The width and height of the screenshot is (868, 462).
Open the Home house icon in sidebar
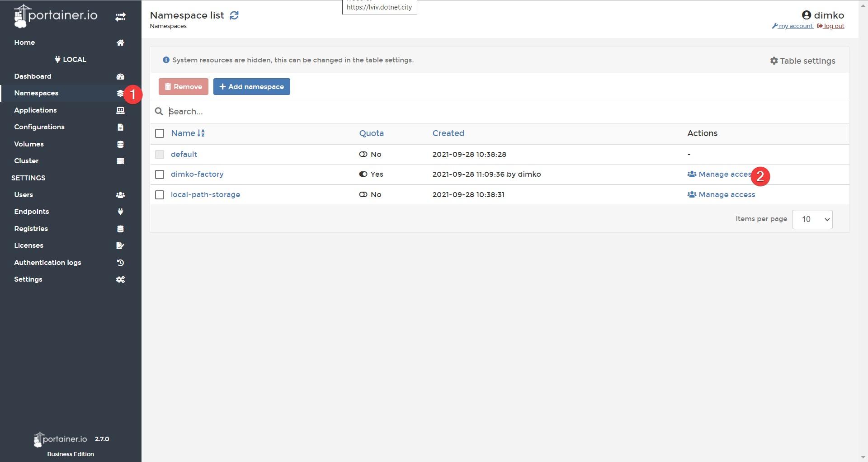point(120,42)
